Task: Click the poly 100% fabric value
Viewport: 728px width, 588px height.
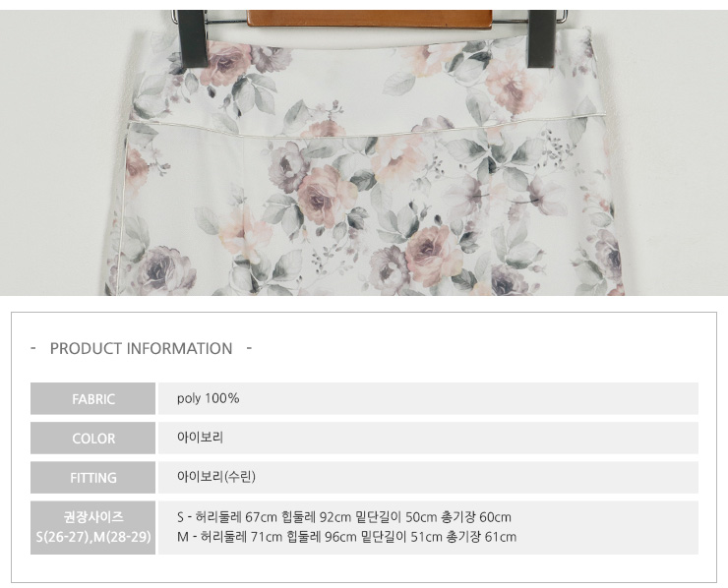Action: coord(208,398)
